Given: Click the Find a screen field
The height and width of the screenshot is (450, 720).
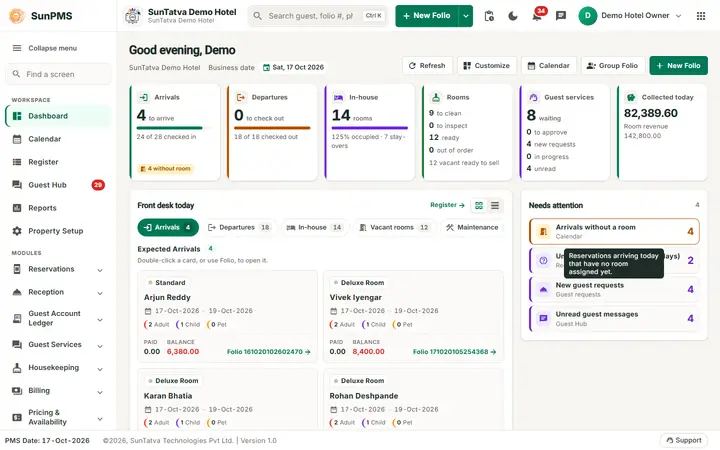Looking at the screenshot, I should [x=58, y=74].
